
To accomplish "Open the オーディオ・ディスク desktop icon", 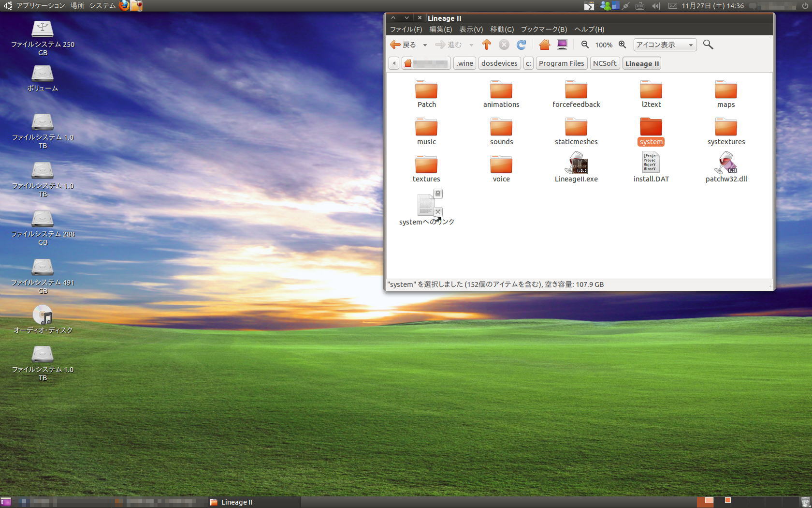I will pyautogui.click(x=43, y=319).
